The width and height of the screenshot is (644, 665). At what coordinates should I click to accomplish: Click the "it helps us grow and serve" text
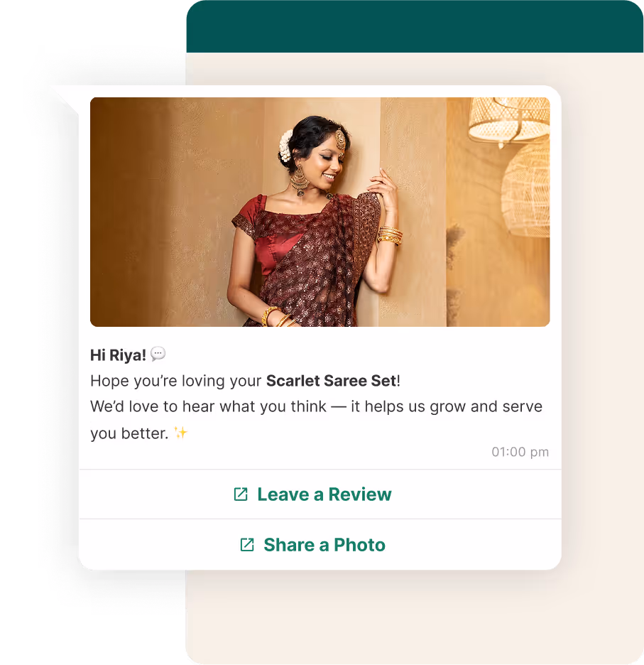coord(447,406)
